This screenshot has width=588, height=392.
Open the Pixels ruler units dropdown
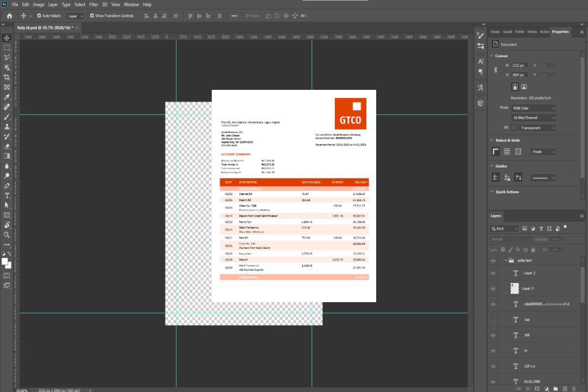(543, 152)
